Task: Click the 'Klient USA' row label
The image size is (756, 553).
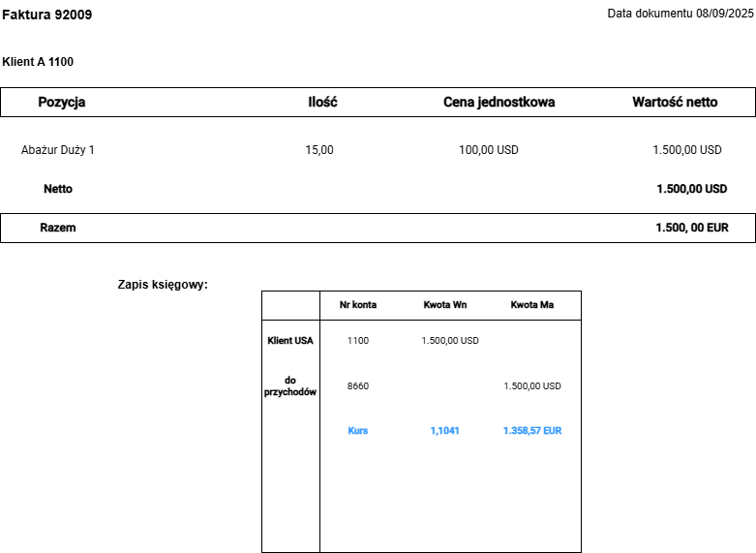Action: pos(290,341)
